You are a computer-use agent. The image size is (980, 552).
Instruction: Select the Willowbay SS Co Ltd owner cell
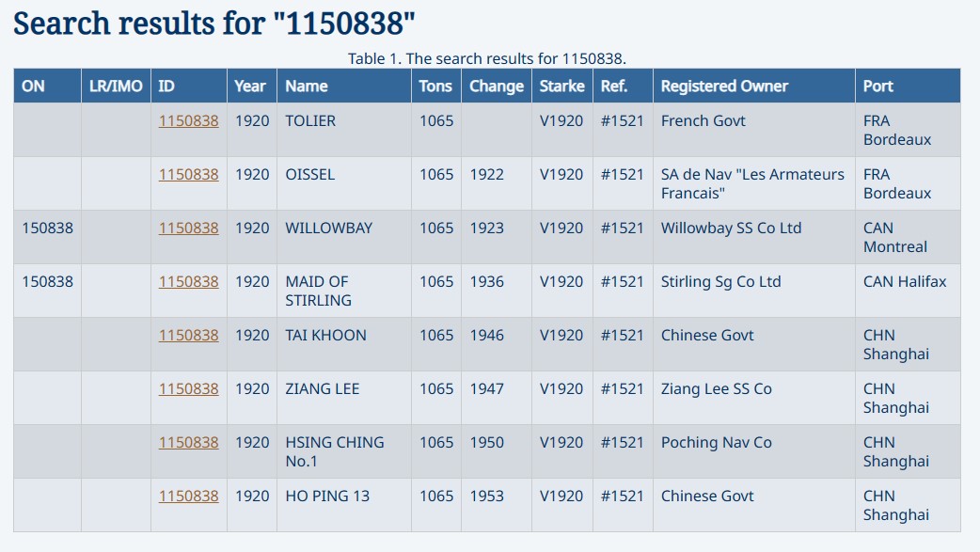[x=753, y=237]
